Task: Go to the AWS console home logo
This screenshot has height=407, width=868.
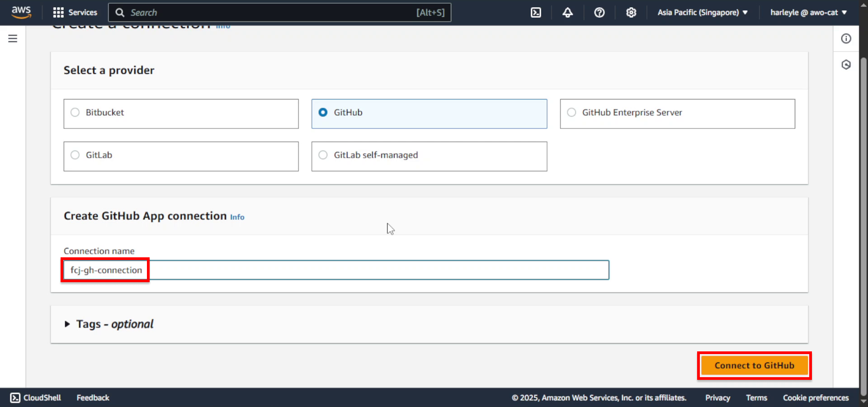Action: 21,12
